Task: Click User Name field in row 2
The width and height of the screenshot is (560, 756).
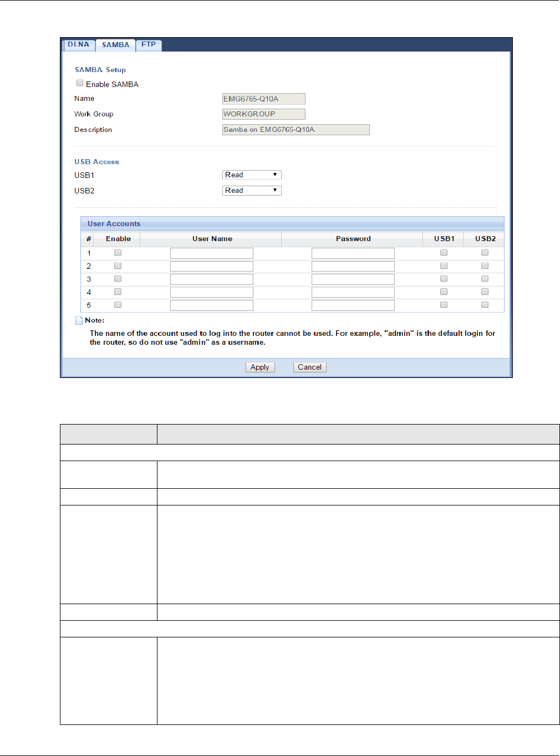Action: (212, 266)
